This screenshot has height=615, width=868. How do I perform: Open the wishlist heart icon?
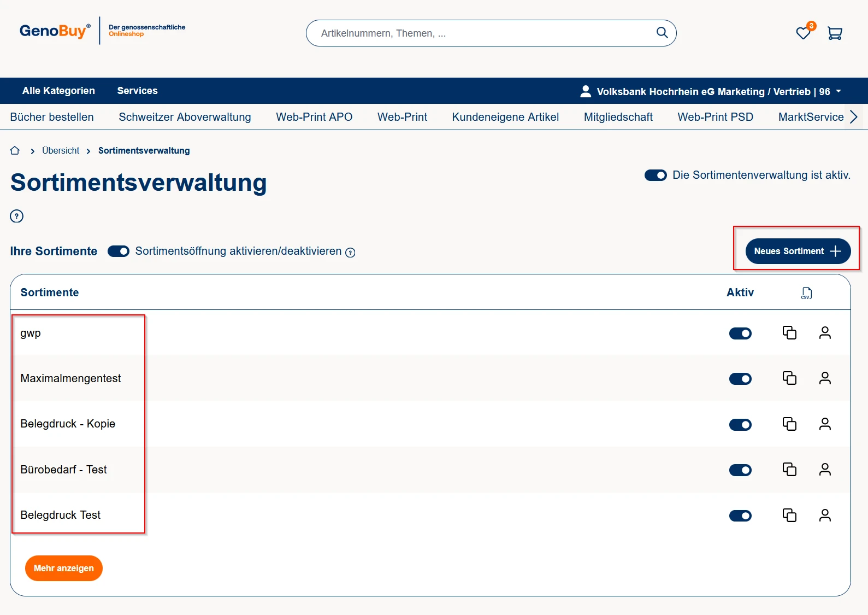pos(802,33)
